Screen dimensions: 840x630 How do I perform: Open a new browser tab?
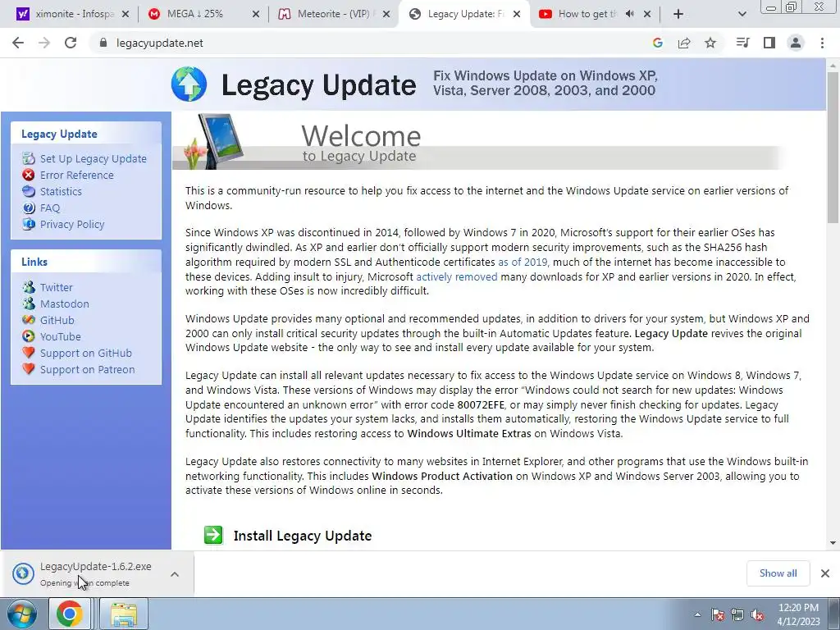[678, 15]
